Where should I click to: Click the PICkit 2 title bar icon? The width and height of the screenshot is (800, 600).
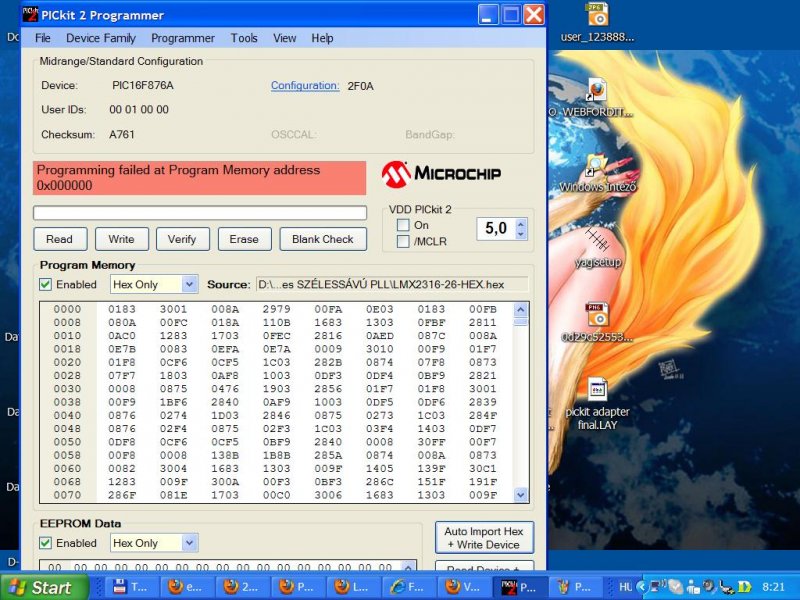30,14
